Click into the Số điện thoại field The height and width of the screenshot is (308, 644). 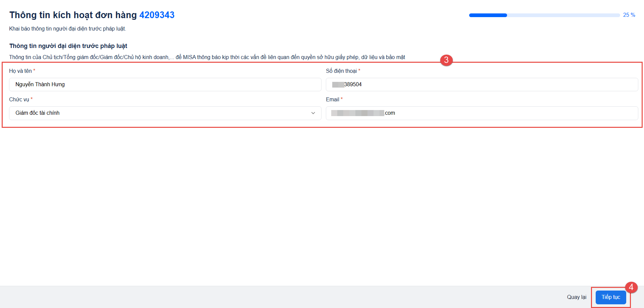coord(482,85)
